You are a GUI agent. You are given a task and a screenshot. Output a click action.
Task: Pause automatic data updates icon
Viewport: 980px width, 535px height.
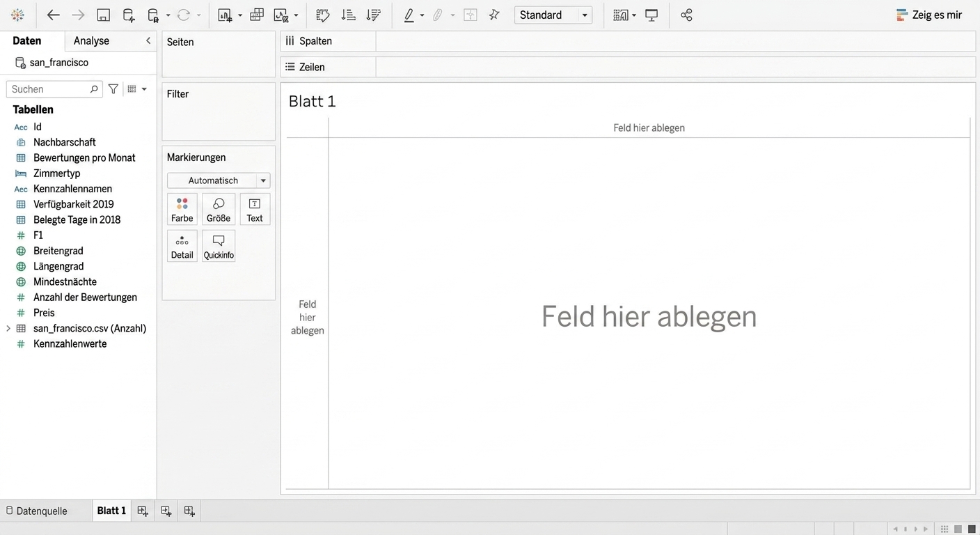[x=154, y=15]
